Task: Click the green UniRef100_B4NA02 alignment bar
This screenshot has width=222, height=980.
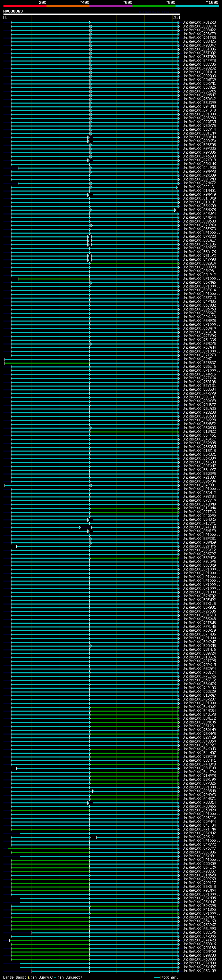Action: point(134,707)
